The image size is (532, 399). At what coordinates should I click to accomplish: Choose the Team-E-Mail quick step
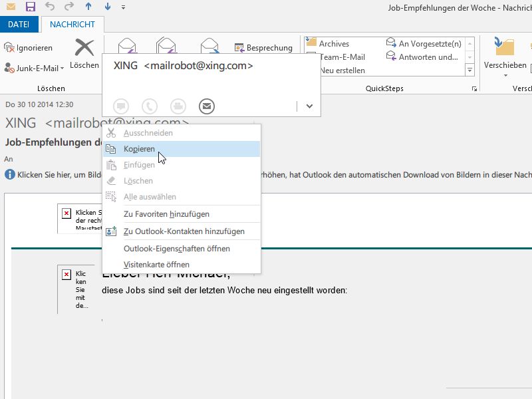[x=342, y=57]
